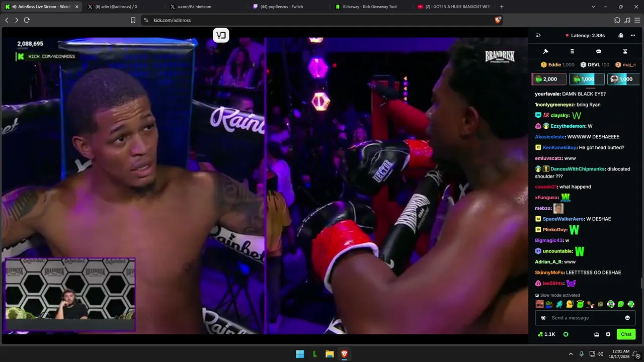This screenshot has width=644, height=362.
Task: Click the hourglass slow mode icon
Action: (625, 51)
